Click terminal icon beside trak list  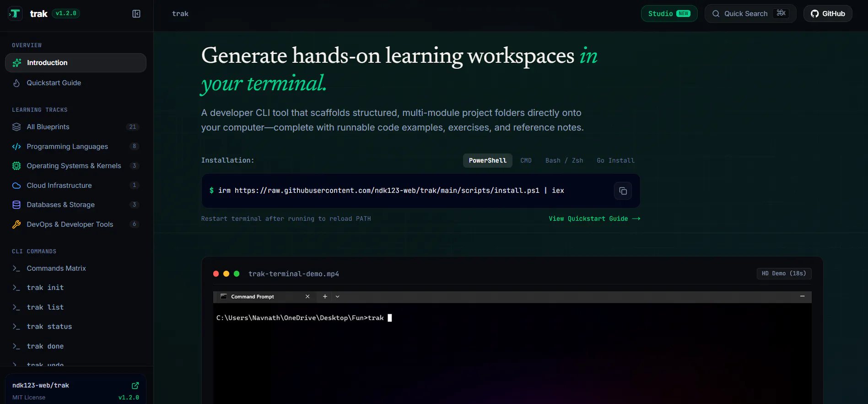coord(16,307)
